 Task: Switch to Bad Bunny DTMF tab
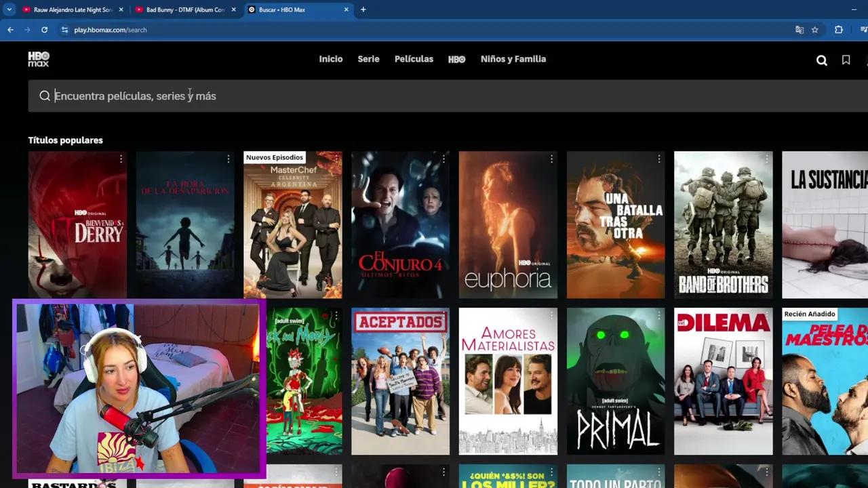pyautogui.click(x=186, y=9)
